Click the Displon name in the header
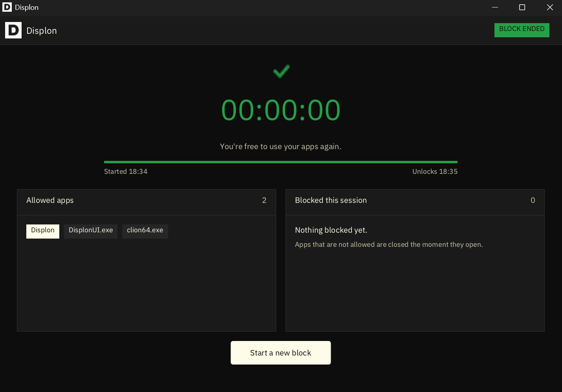Image resolution: width=562 pixels, height=392 pixels. click(x=42, y=31)
